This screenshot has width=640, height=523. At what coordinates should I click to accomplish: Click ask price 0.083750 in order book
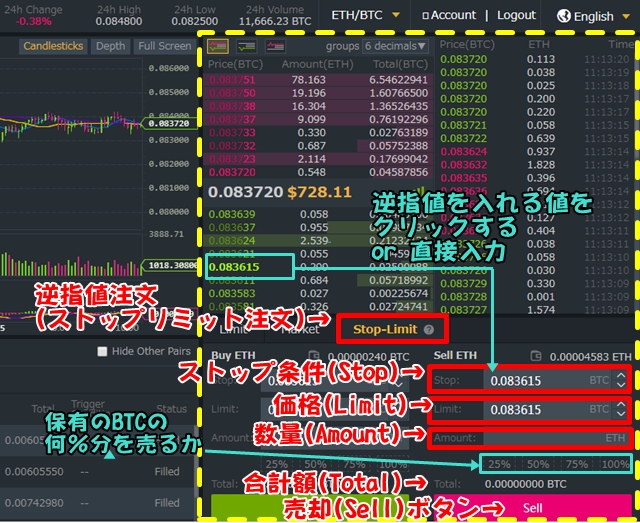pyautogui.click(x=232, y=93)
